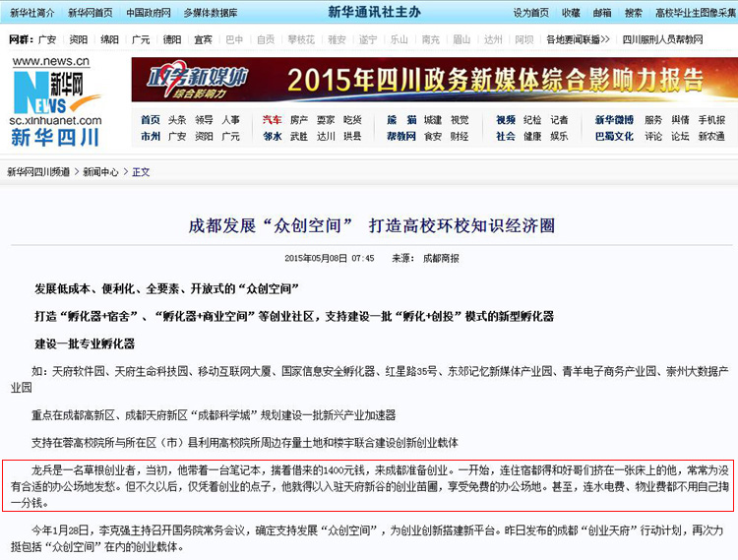
Task: Open 城建 in the navigation menu
Action: pyautogui.click(x=433, y=120)
